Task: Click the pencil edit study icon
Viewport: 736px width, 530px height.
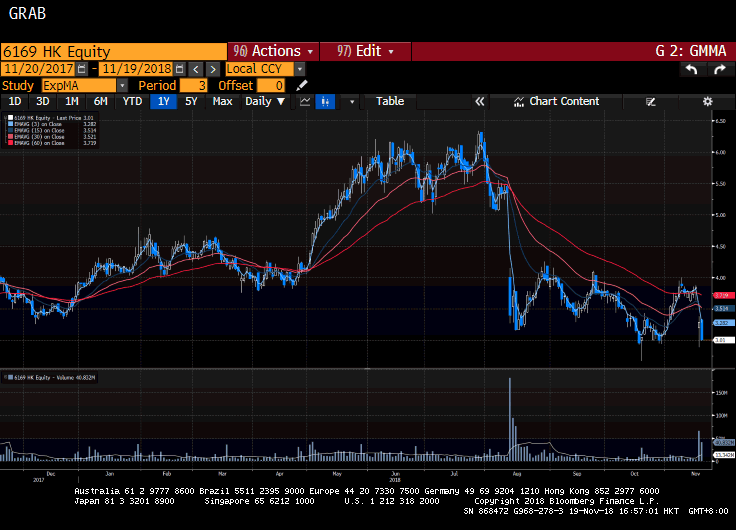Action: [x=302, y=85]
